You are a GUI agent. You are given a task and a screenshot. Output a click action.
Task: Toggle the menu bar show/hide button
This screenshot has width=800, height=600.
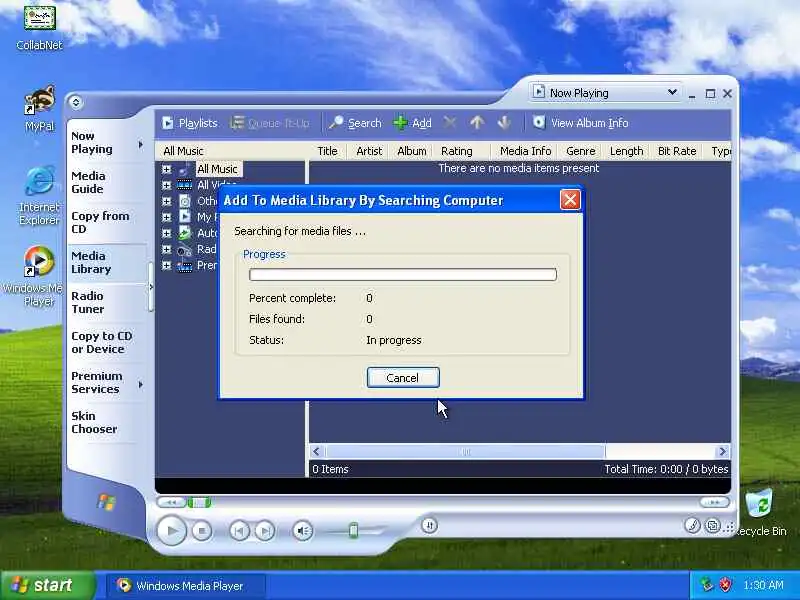[x=76, y=102]
